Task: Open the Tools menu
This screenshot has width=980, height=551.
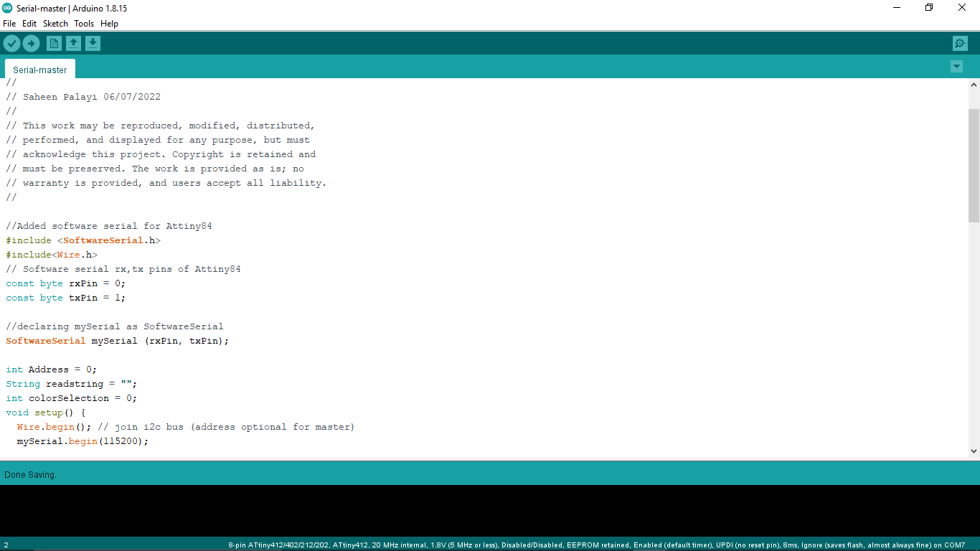Action: coord(84,24)
